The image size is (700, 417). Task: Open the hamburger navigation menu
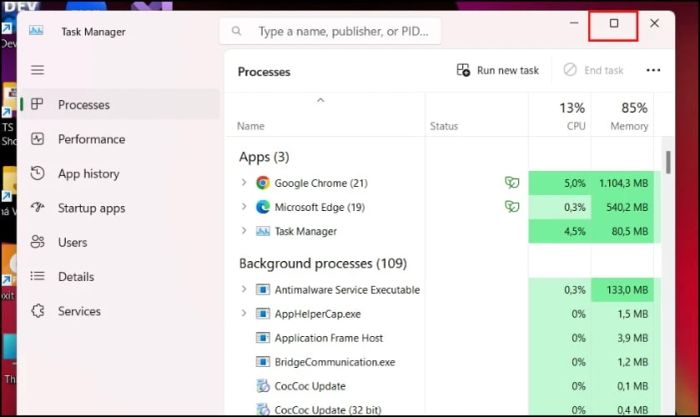[38, 70]
